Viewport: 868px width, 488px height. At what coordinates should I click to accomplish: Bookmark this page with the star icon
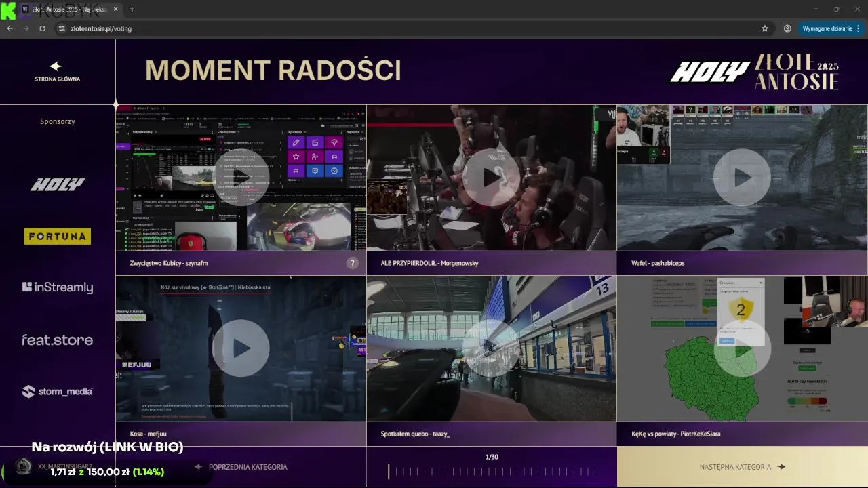click(765, 28)
